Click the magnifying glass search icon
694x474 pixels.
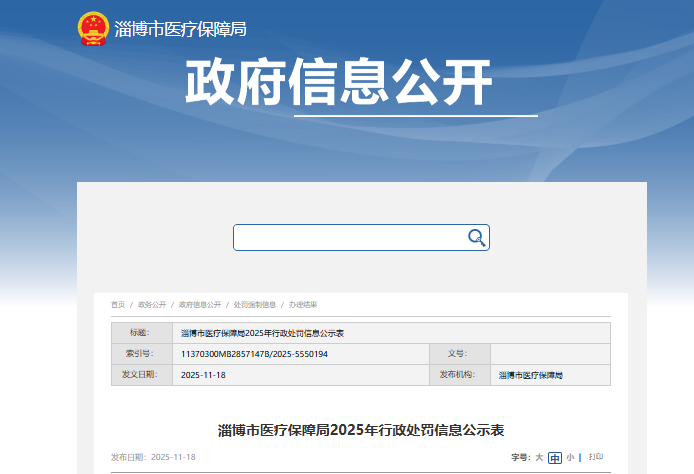click(x=477, y=238)
